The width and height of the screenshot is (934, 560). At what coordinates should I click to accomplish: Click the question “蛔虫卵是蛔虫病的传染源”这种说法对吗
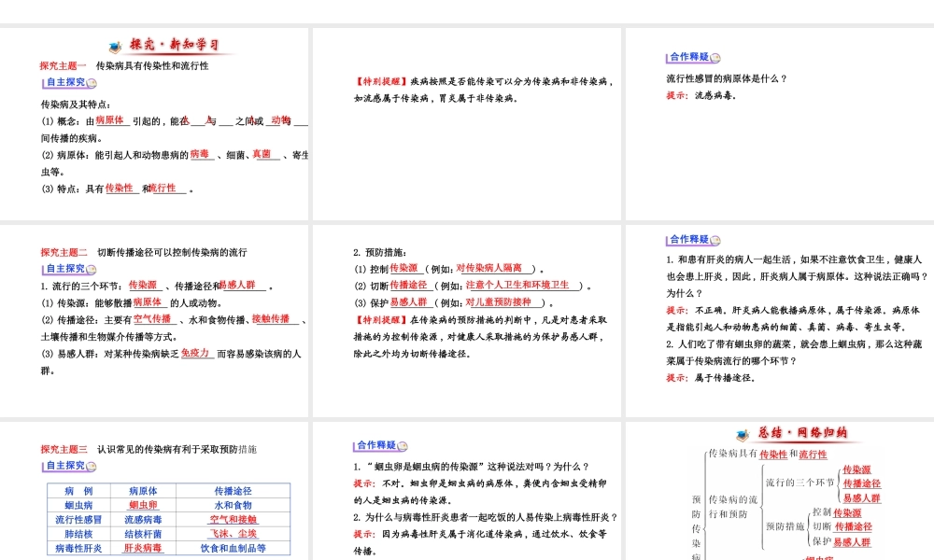(471, 467)
